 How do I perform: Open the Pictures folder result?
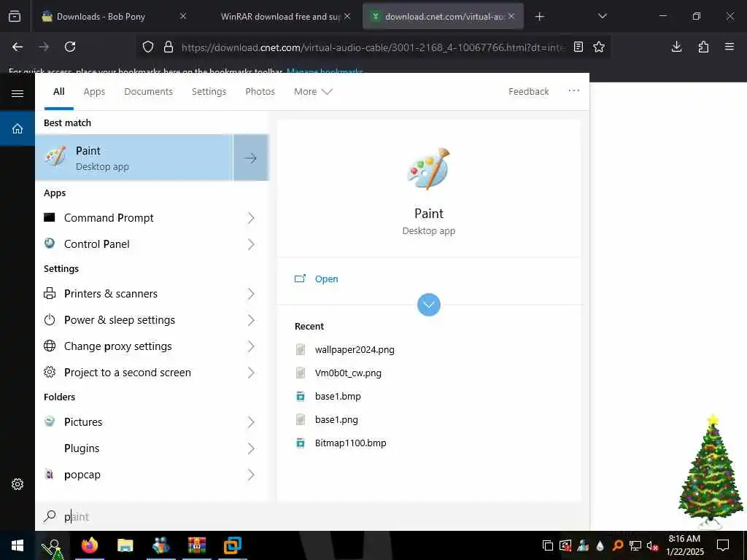click(x=83, y=422)
